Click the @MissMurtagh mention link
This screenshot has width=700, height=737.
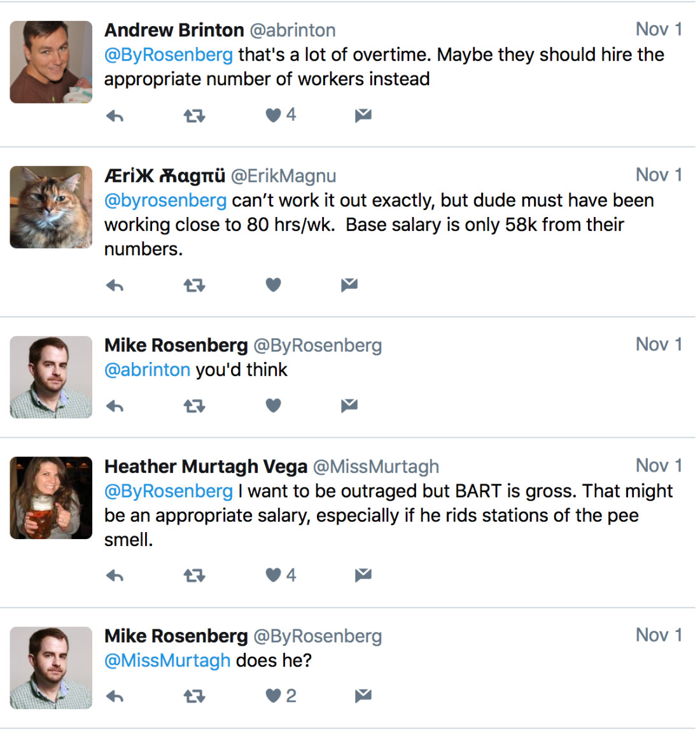(167, 661)
